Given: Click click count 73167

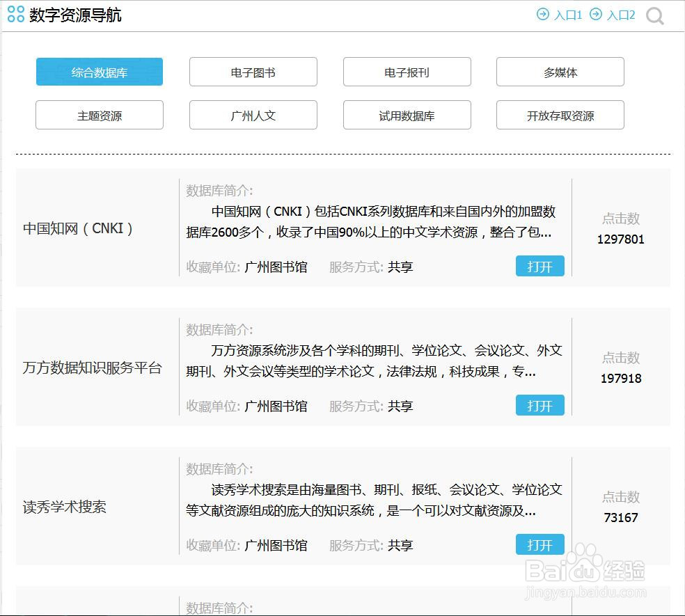Looking at the screenshot, I should (621, 518).
